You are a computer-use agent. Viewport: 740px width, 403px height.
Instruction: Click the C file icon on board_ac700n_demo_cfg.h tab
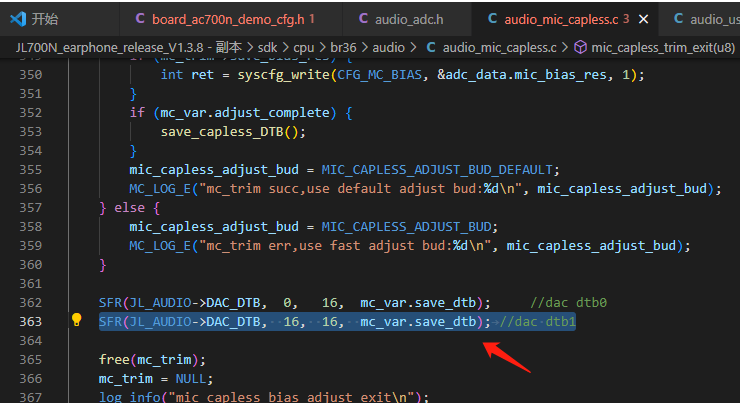click(140, 18)
